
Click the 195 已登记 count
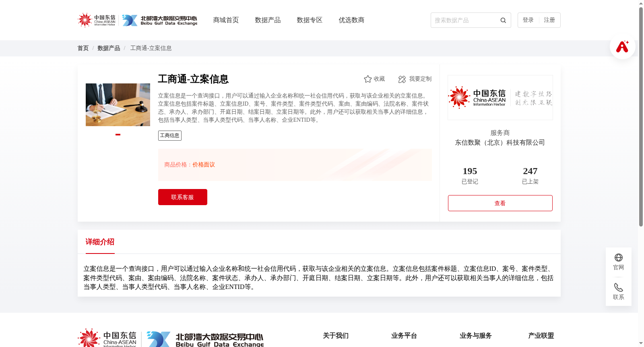click(470, 176)
